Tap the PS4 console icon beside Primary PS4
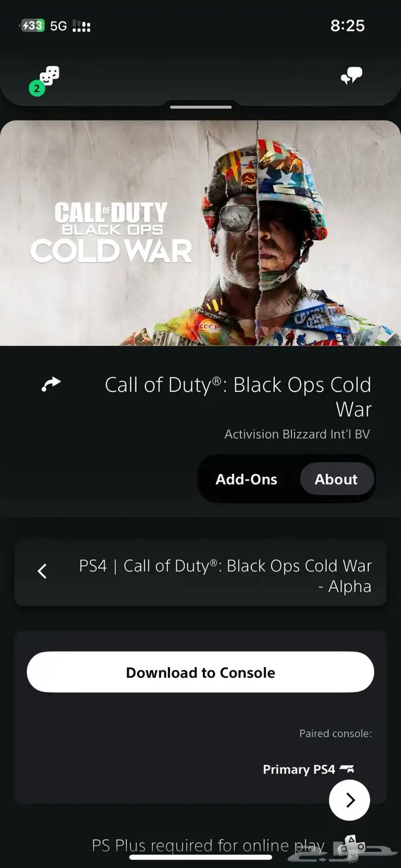The height and width of the screenshot is (868, 401). pos(347,769)
